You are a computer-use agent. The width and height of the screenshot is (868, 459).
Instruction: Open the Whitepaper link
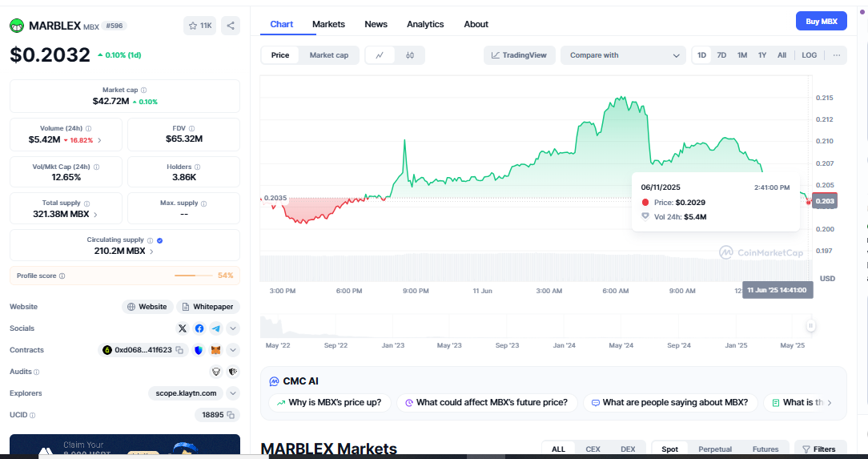[208, 307]
